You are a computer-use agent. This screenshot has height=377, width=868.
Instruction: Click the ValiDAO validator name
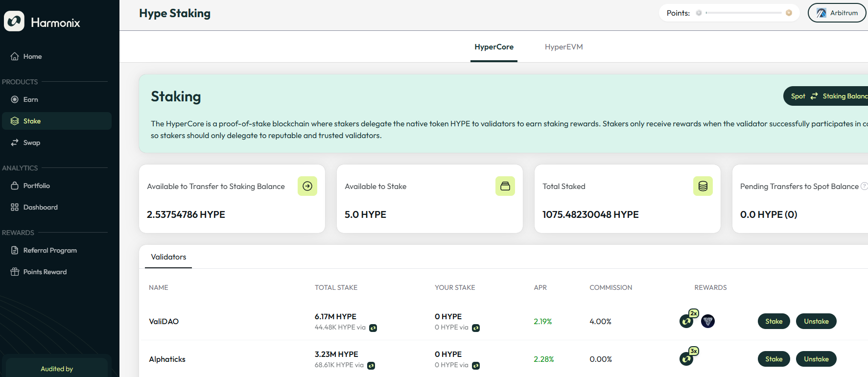click(x=164, y=321)
